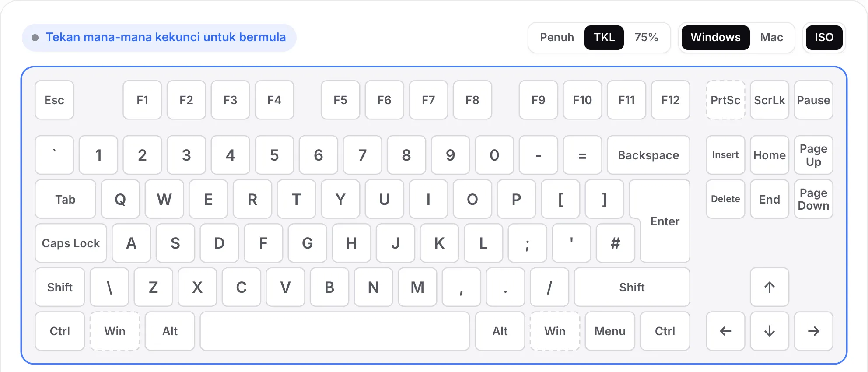The image size is (868, 372).
Task: Click the Caps Lock key
Action: [x=71, y=243]
